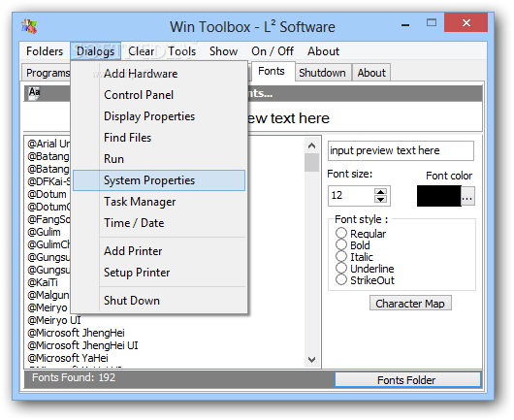Select @Dotum in the font list
The image size is (514, 420).
(47, 194)
